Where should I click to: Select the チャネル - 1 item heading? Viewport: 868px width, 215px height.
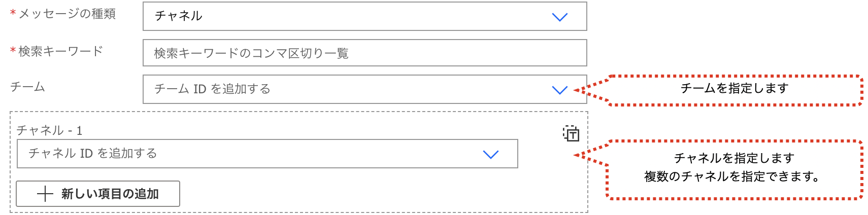(x=49, y=130)
